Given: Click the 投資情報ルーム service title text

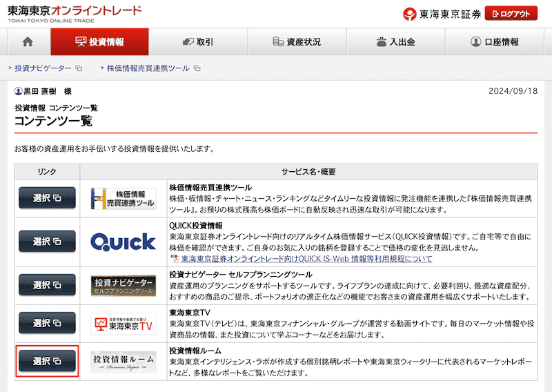Looking at the screenshot, I should click(x=195, y=351).
